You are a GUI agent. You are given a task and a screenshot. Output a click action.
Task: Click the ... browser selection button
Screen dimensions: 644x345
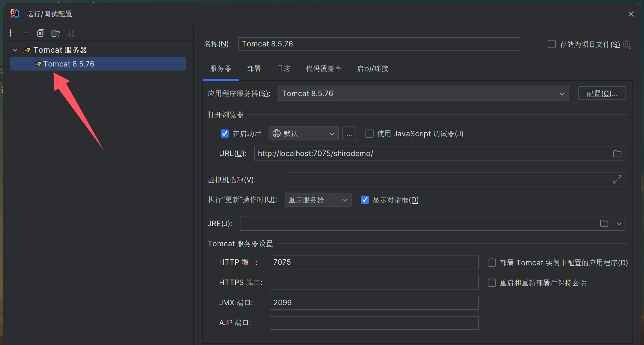(349, 133)
